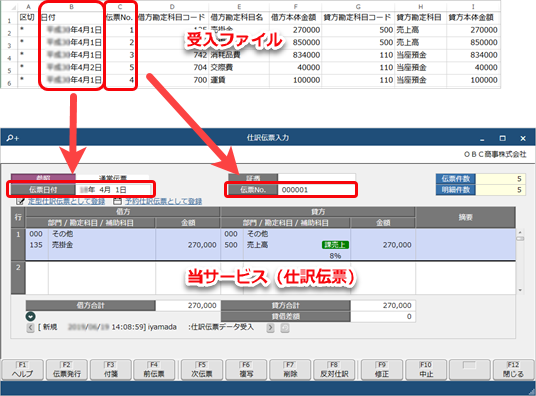The width and height of the screenshot is (536, 396).
Task: Click the F6 複写 copy button
Action: coord(246,370)
